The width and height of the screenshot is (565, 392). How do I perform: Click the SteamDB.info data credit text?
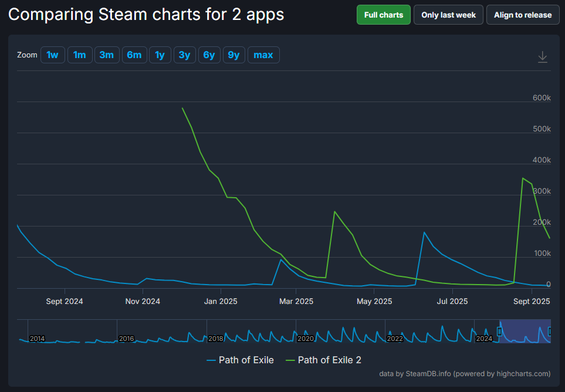pos(465,374)
